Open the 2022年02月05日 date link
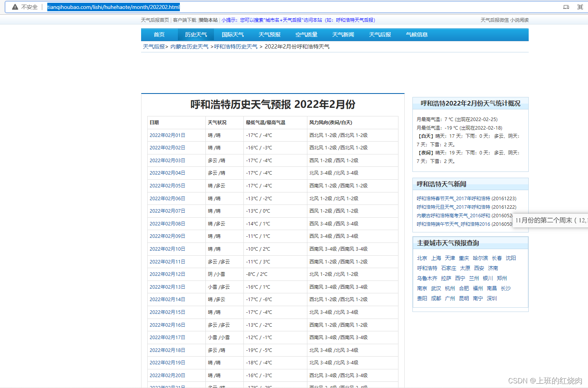This screenshot has width=588, height=388. point(167,186)
